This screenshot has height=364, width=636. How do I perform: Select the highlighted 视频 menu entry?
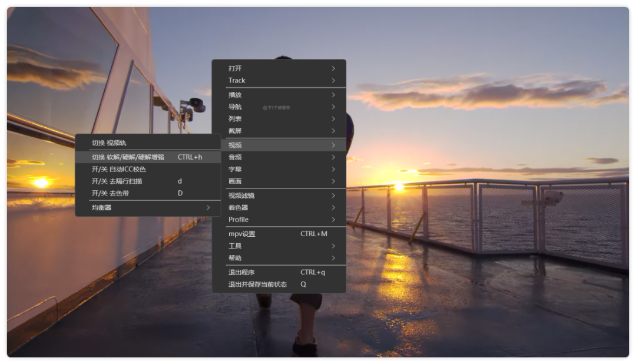279,145
